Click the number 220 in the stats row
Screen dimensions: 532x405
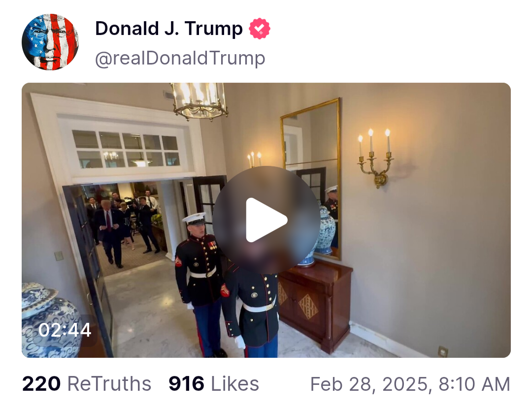[x=41, y=384]
